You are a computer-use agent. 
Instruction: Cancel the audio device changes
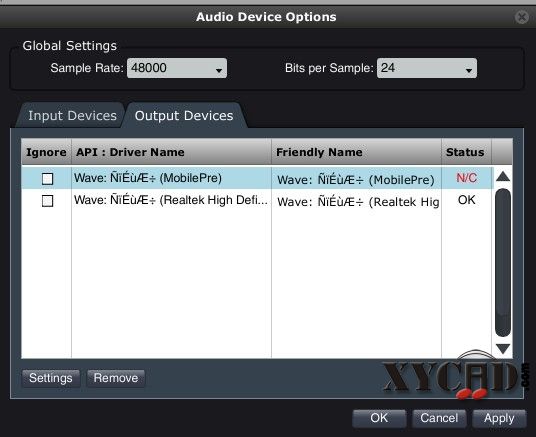(x=439, y=418)
